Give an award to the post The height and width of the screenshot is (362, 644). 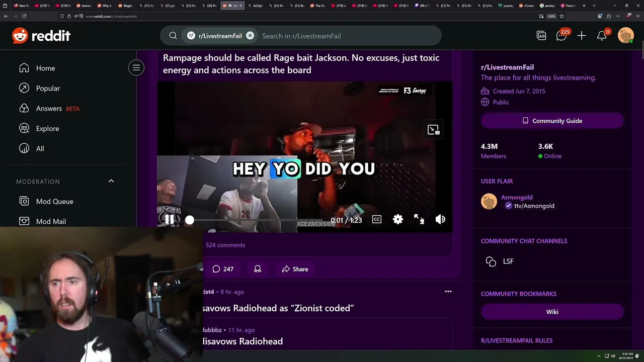click(258, 269)
